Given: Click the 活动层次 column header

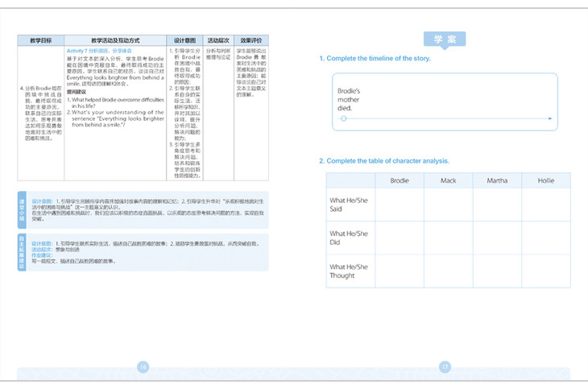Looking at the screenshot, I should click(x=218, y=39).
